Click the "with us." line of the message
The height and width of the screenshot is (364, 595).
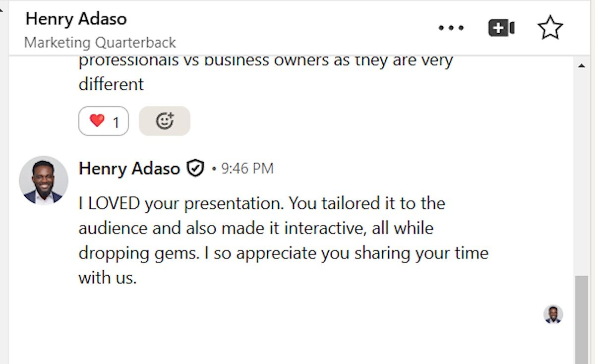pyautogui.click(x=107, y=278)
